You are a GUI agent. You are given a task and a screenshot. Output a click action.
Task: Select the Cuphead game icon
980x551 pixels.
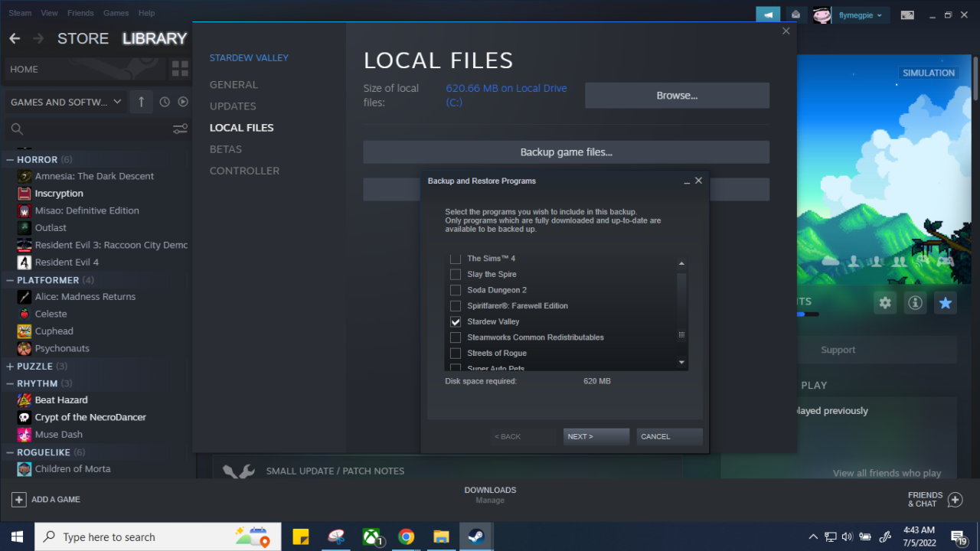pos(24,331)
